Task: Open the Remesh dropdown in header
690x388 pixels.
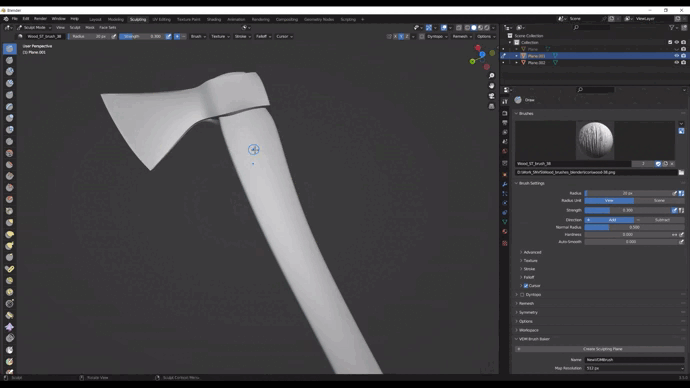Action: pos(462,37)
